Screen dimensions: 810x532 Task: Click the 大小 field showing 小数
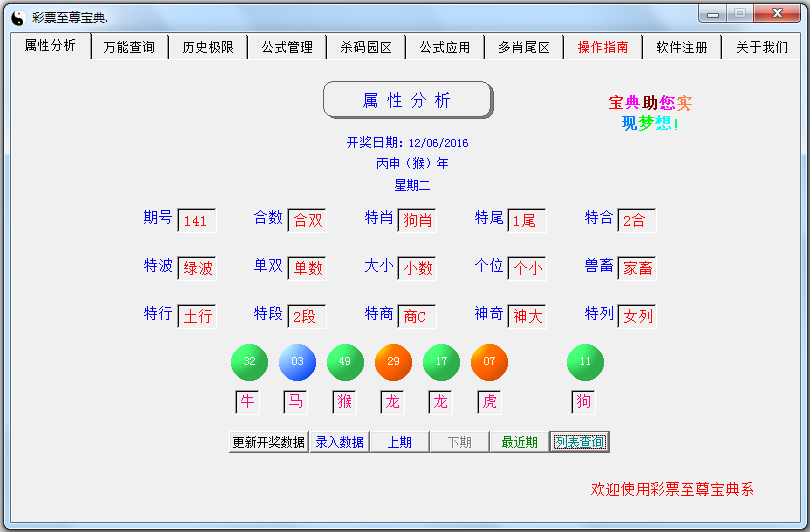tap(417, 268)
